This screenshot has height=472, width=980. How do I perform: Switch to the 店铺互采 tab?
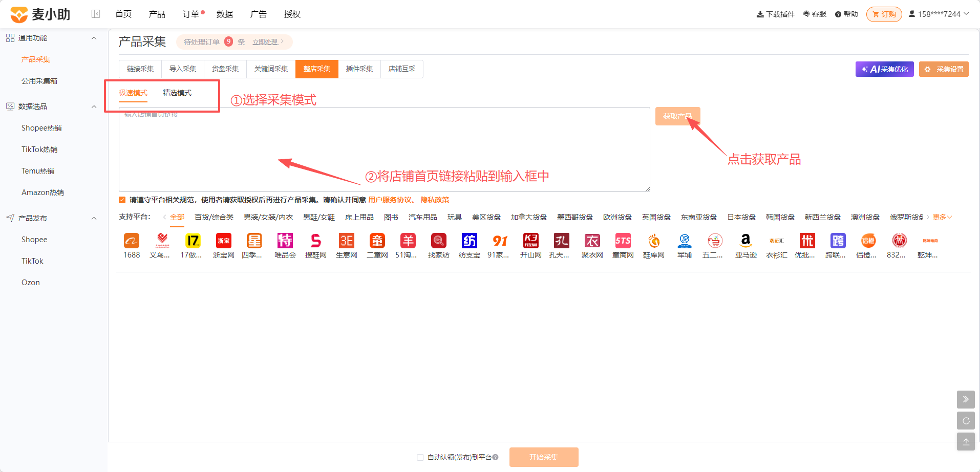click(402, 69)
